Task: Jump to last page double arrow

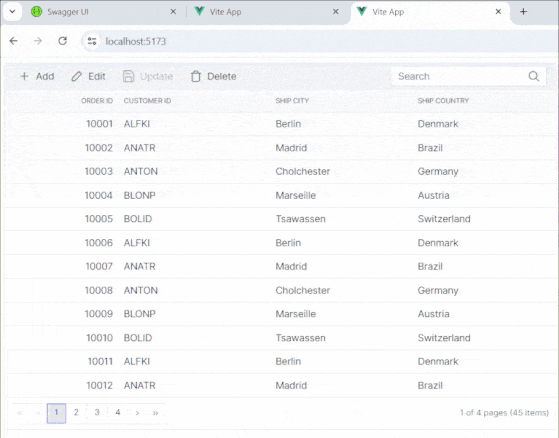Action: pos(155,413)
